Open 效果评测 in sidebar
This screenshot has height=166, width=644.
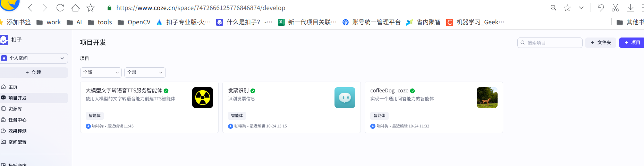(17, 131)
